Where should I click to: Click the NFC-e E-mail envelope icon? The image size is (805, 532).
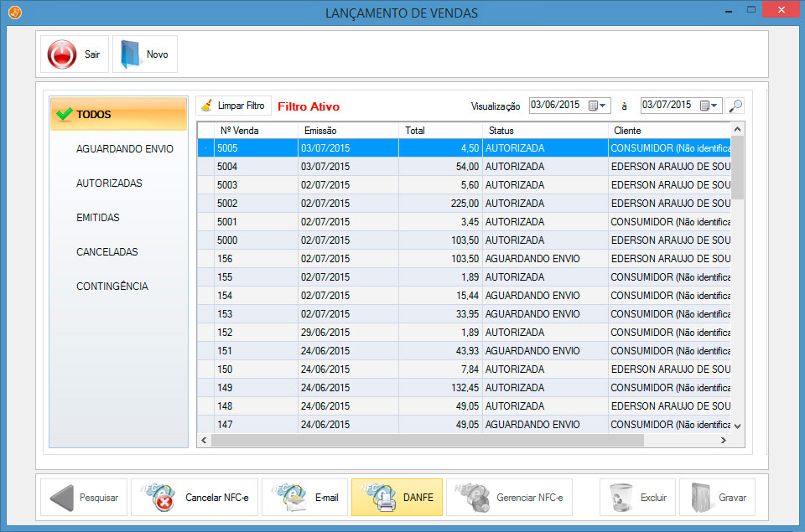coord(289,498)
